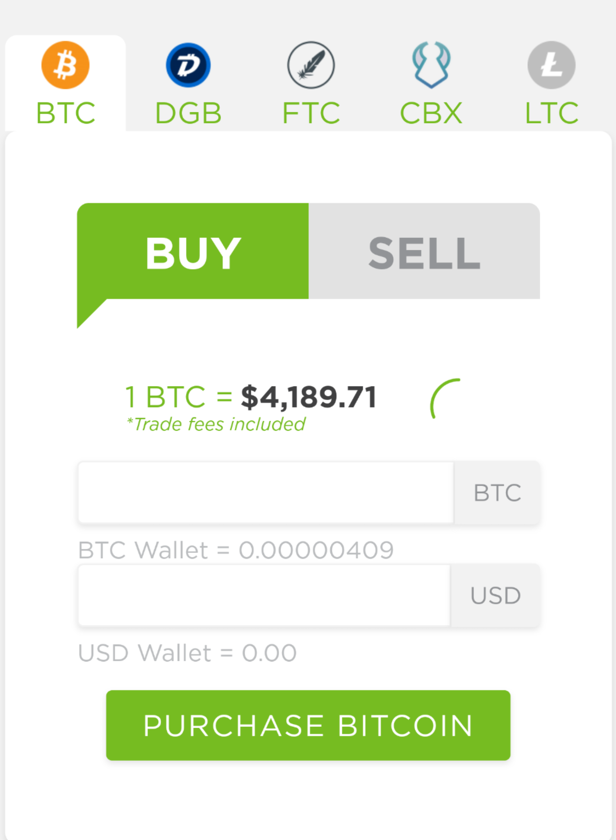Focus the USD amount input field
Image resolution: width=616 pixels, height=840 pixels.
click(264, 596)
